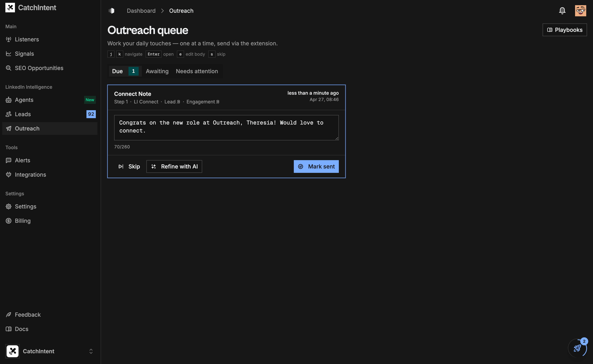Click inside the connect note message textarea
The height and width of the screenshot is (364, 593).
click(x=226, y=127)
